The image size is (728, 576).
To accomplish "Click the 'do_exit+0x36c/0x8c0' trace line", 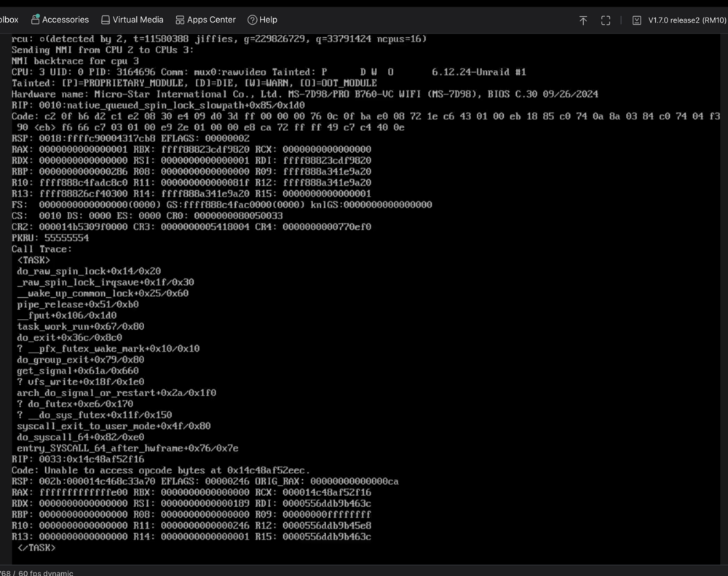I will click(x=69, y=338).
